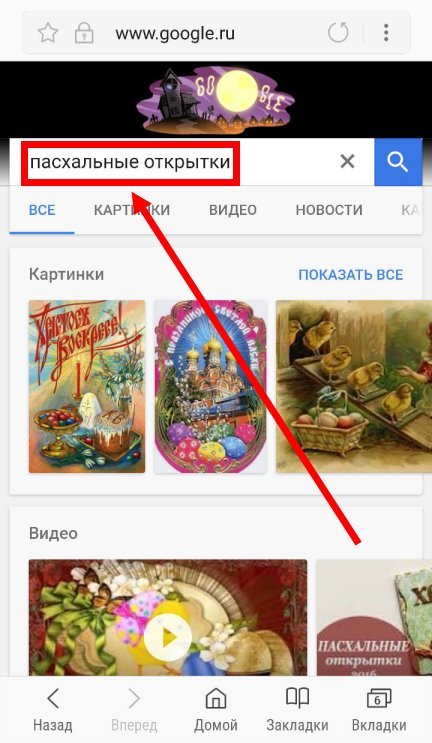Switch to the Картинки tab
Image resolution: width=432 pixels, height=743 pixels.
coord(132,210)
